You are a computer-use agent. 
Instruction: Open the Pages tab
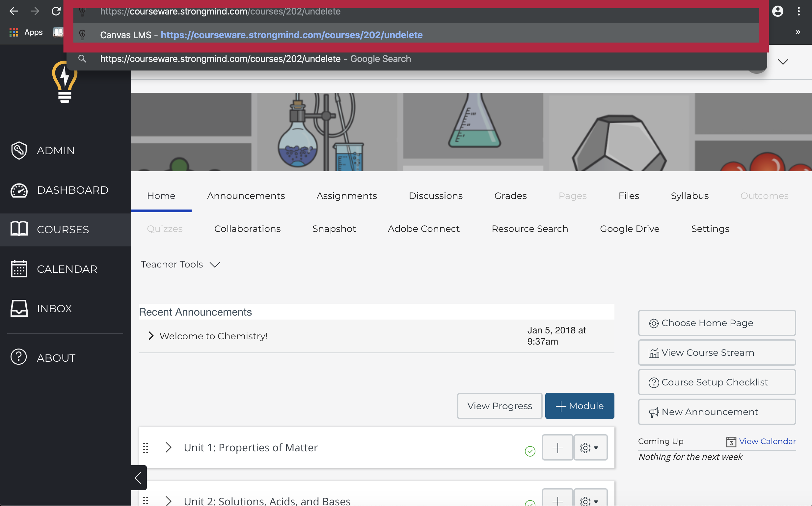pos(573,196)
